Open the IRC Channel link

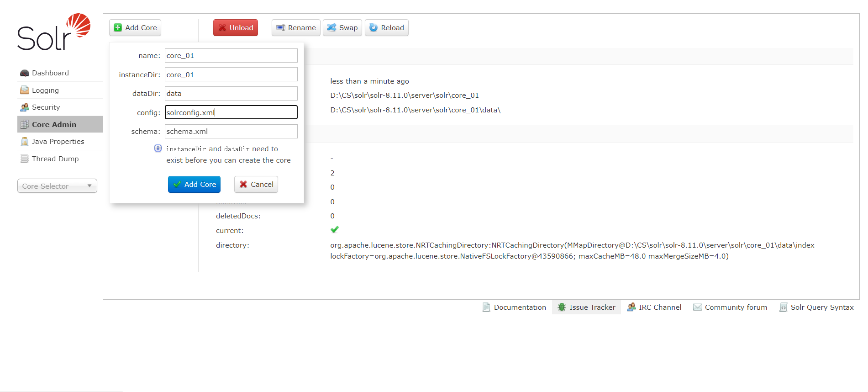click(654, 307)
